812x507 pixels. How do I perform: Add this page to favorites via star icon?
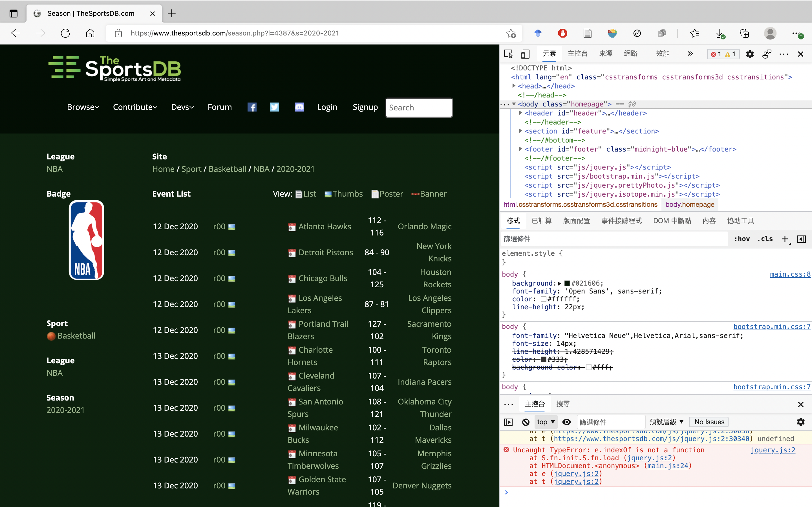511,33
